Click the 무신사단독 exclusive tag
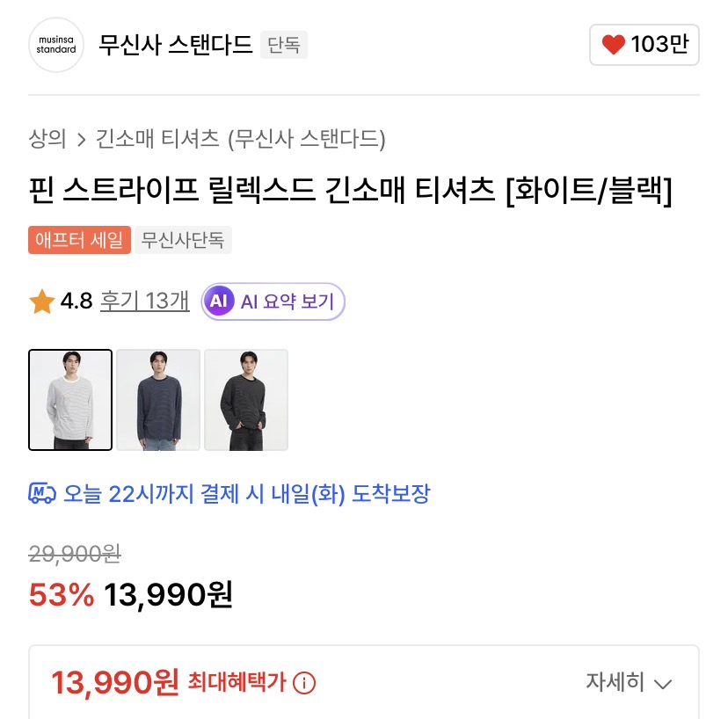 pos(183,240)
